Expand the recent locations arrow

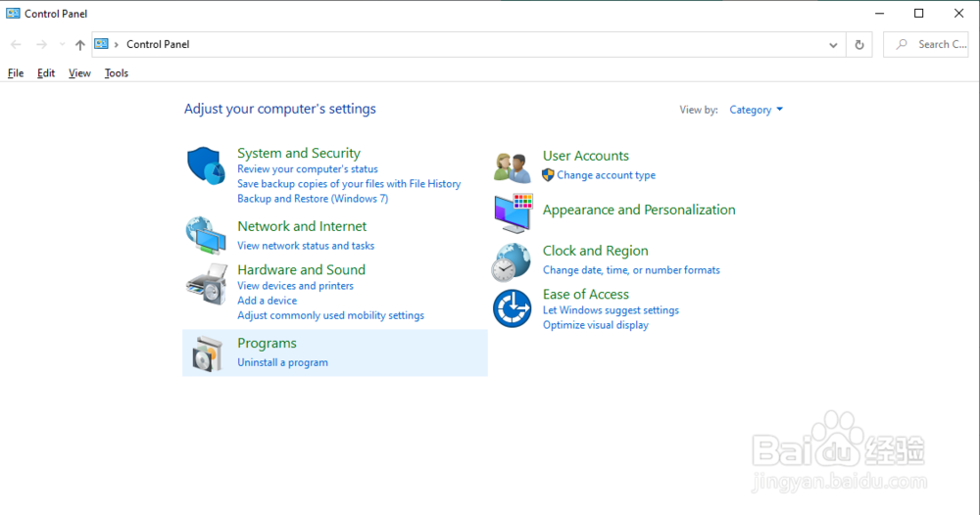(x=62, y=44)
